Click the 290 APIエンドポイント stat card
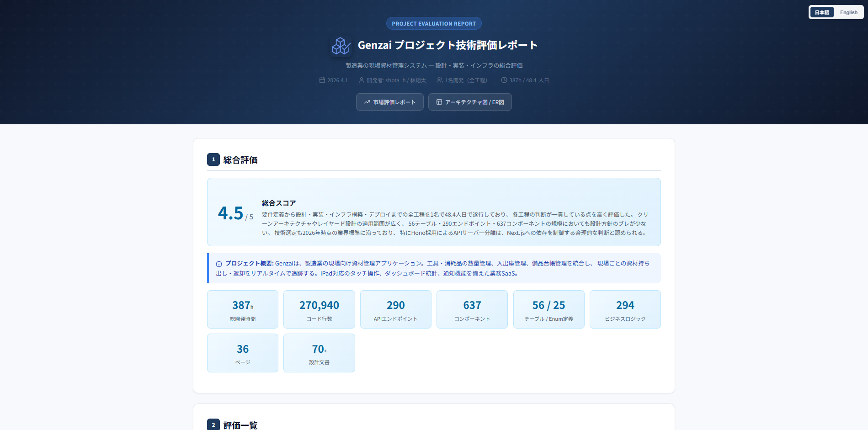 pyautogui.click(x=395, y=309)
